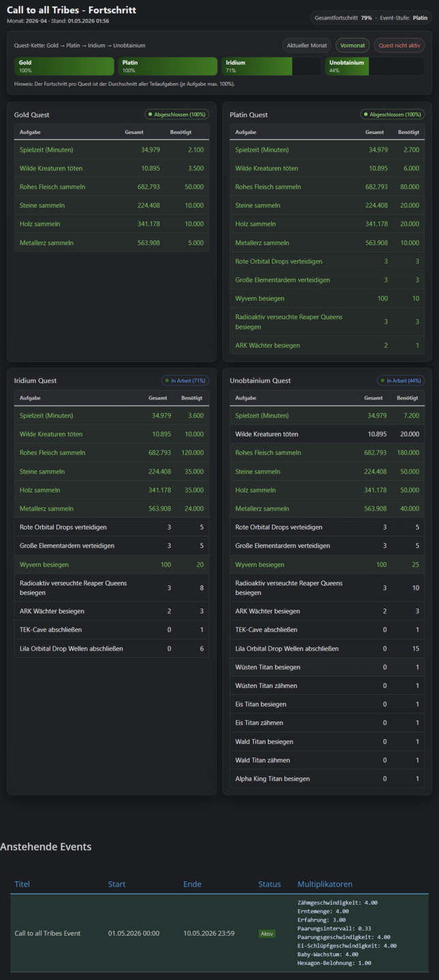Click the "In Arbeit (44%)" badge

(x=401, y=380)
